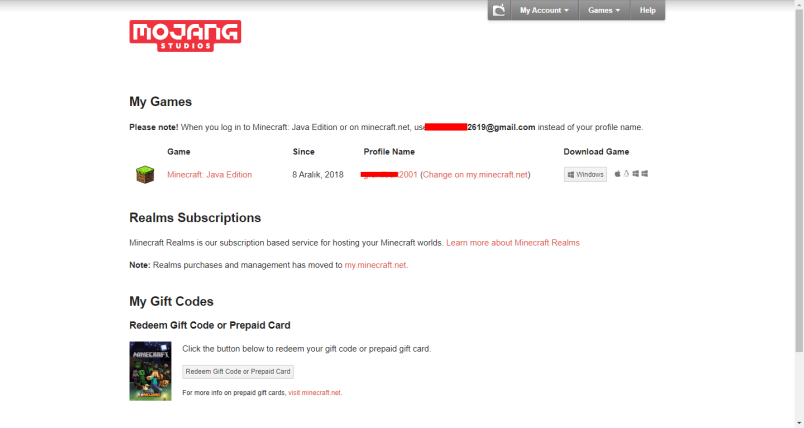804x428 pixels.
Task: Click the vertical page scrollbar
Action: click(x=799, y=179)
